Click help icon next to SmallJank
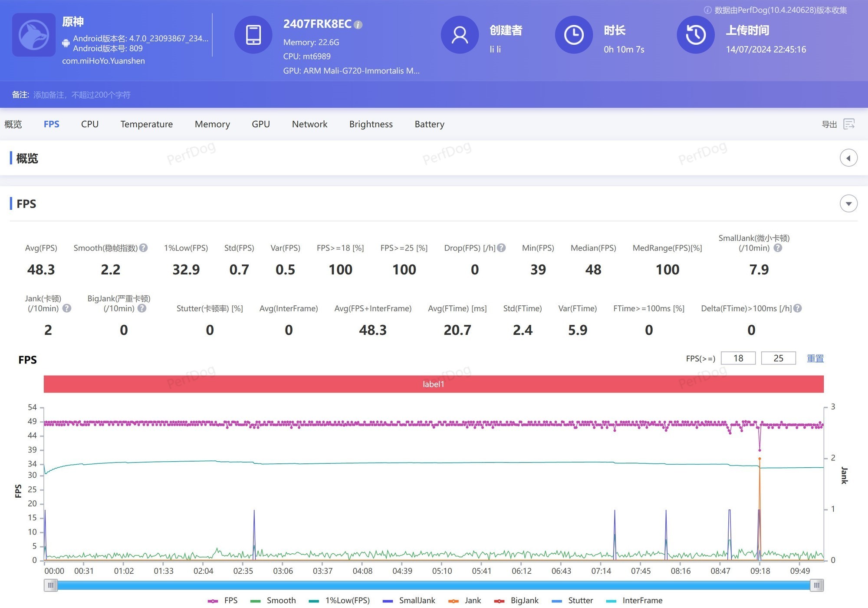The height and width of the screenshot is (608, 868). coord(778,248)
